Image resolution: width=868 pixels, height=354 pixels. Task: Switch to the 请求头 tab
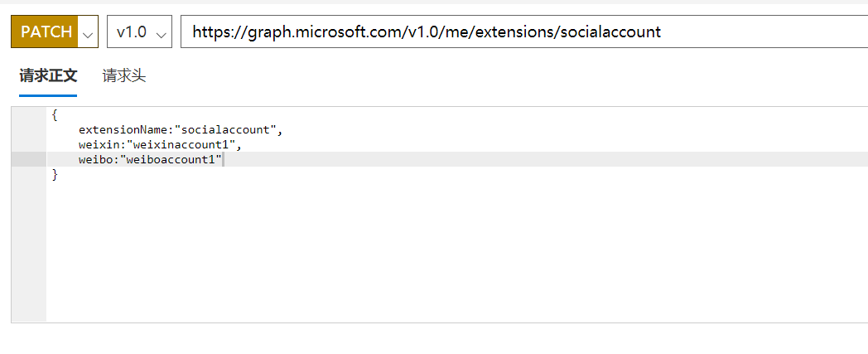pos(124,76)
